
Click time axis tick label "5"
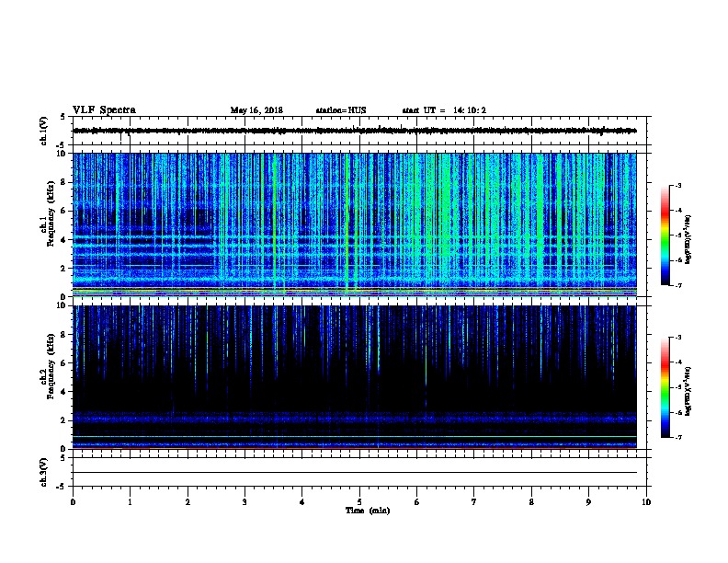click(x=359, y=502)
